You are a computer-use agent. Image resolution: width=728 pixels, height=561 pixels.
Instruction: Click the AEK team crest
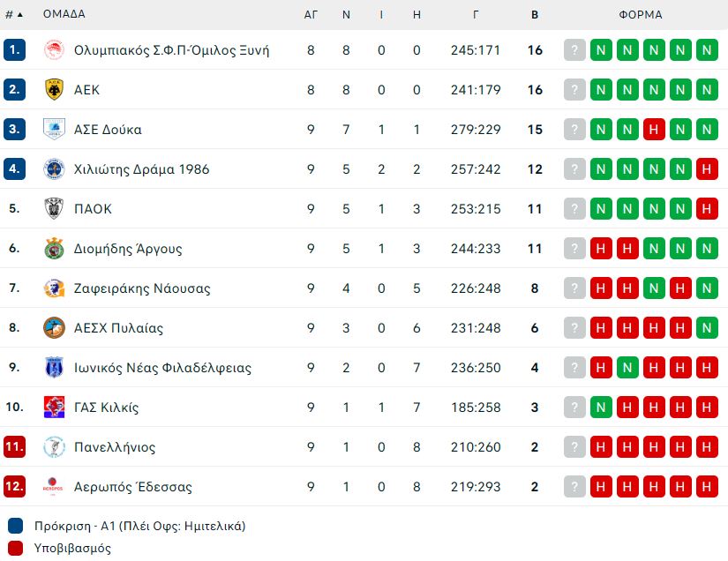click(x=54, y=90)
